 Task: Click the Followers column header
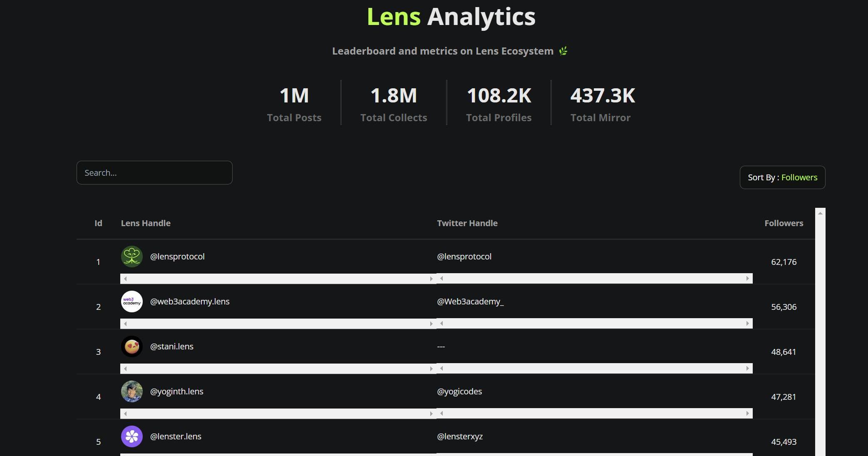pyautogui.click(x=784, y=223)
